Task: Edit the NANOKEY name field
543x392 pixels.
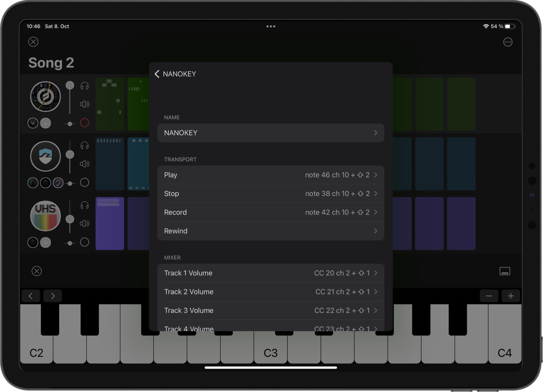Action: pos(271,133)
